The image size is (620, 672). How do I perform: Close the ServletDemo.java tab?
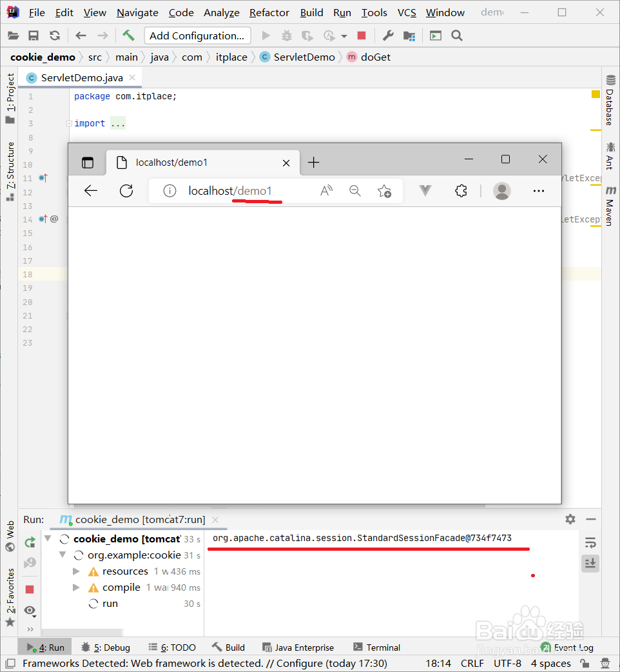(x=132, y=77)
